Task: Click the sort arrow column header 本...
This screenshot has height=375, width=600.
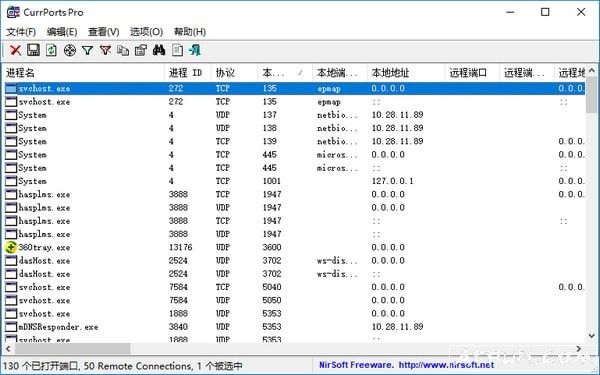Action: pyautogui.click(x=285, y=73)
